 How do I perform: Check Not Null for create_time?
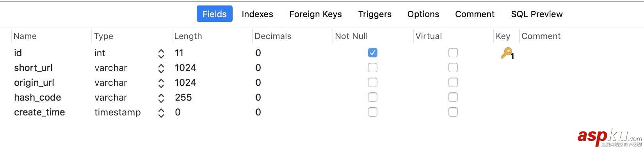pyautogui.click(x=373, y=112)
